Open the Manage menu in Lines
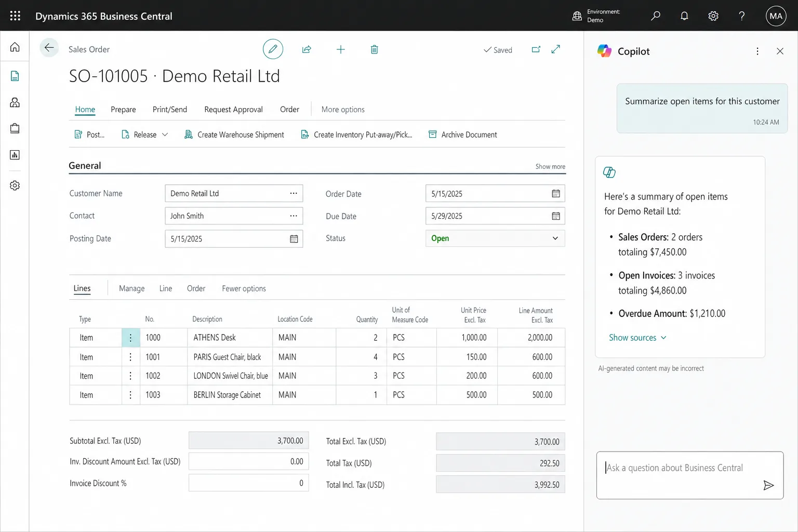This screenshot has width=798, height=532. pos(132,288)
